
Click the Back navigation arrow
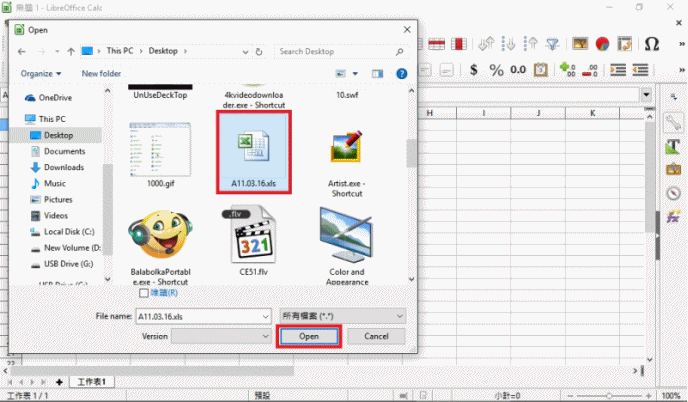tap(22, 51)
